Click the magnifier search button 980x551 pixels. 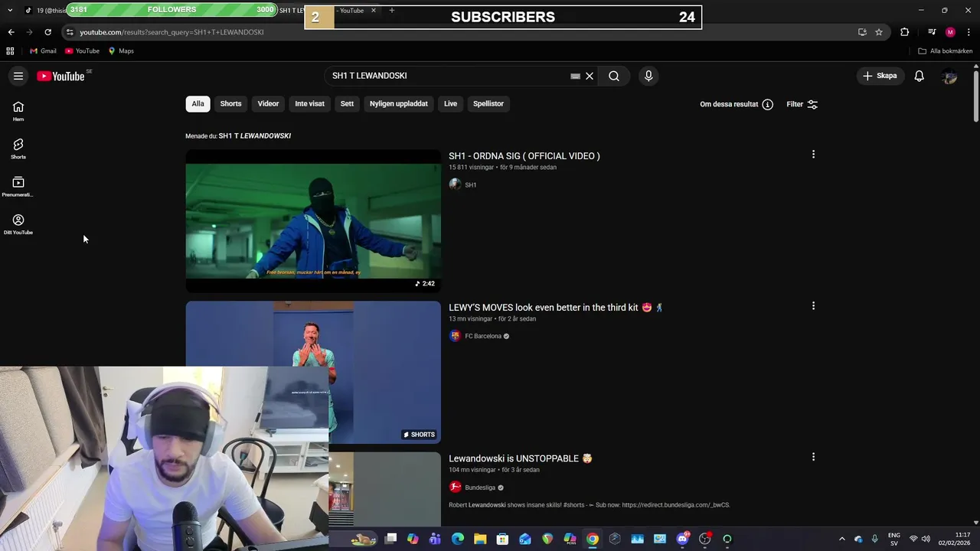[614, 76]
